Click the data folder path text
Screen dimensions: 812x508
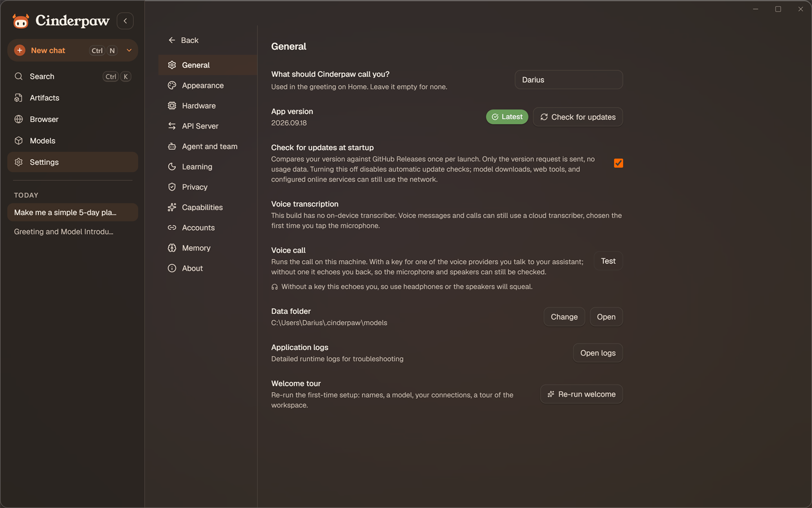point(329,323)
